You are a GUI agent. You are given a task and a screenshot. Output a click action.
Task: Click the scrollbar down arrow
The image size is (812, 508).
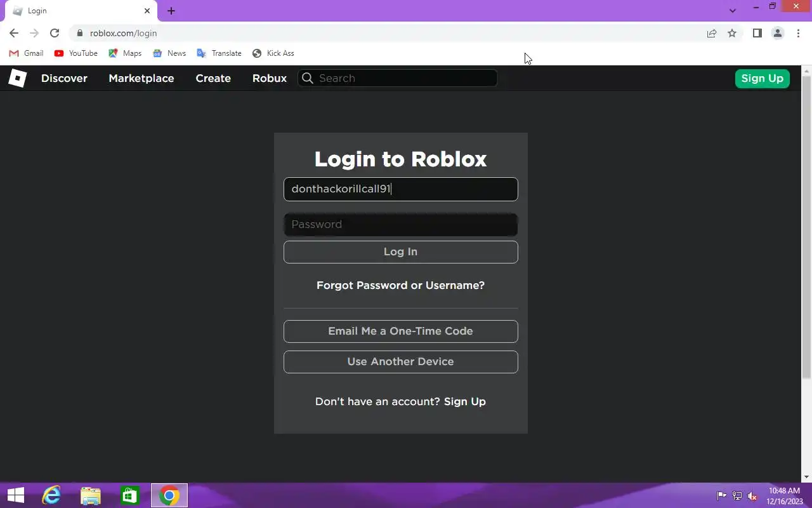tap(807, 477)
